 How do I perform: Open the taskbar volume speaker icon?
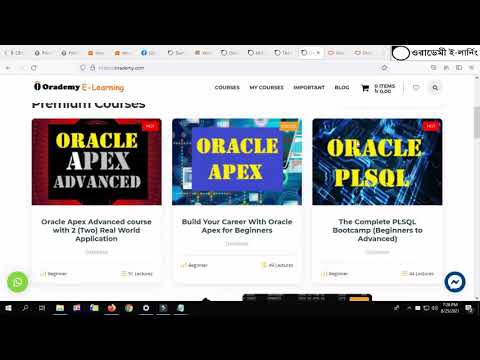(434, 308)
